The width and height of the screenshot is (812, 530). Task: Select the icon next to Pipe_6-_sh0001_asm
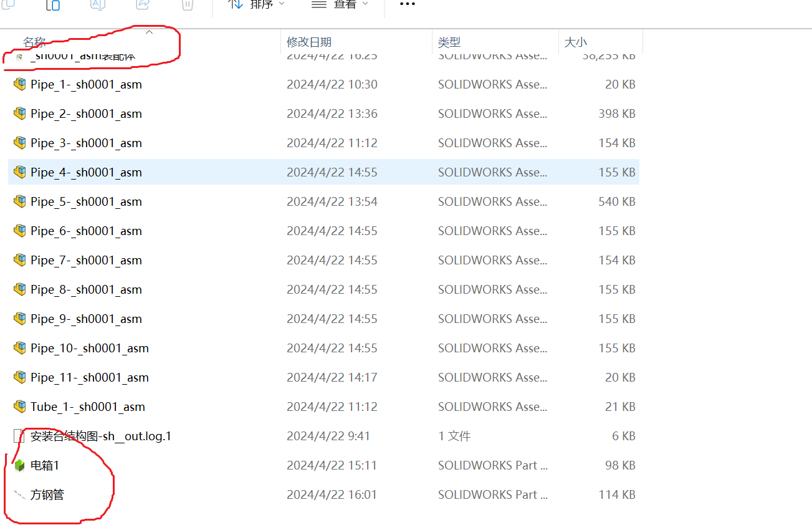point(20,231)
